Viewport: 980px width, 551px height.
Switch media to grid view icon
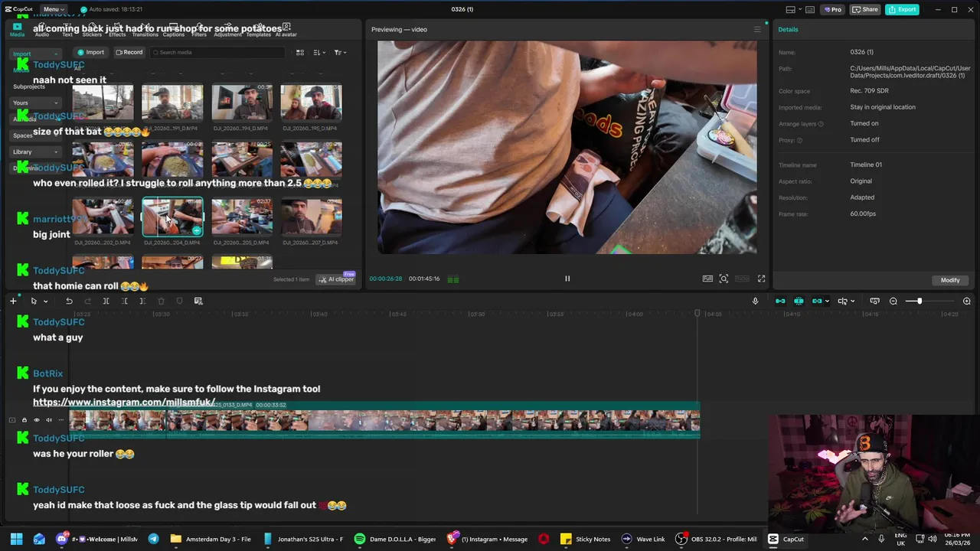(x=300, y=52)
